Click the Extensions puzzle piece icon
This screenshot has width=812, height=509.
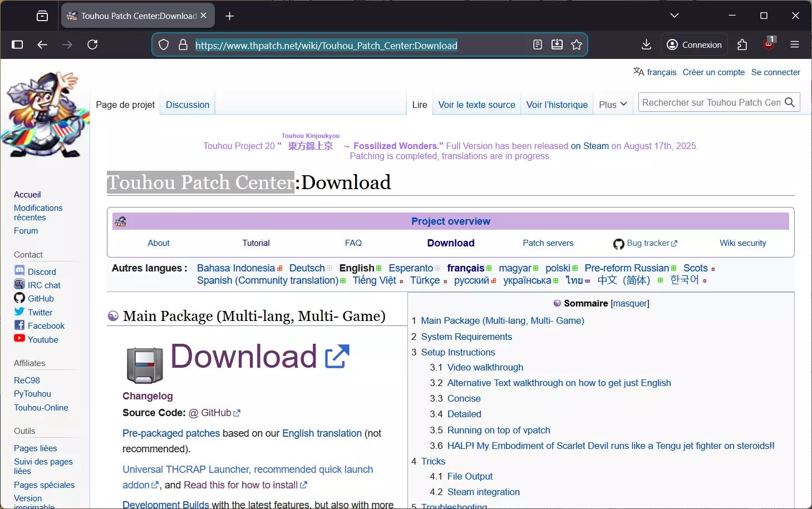point(742,45)
